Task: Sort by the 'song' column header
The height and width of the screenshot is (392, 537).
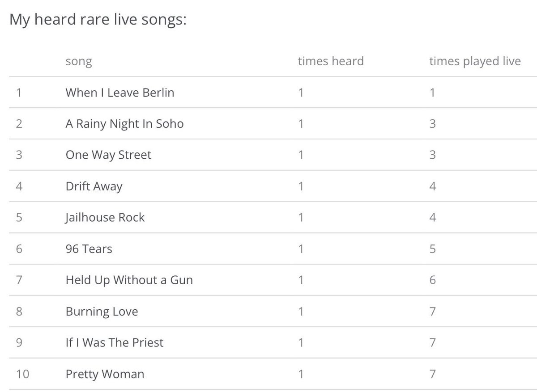Action: click(x=78, y=61)
